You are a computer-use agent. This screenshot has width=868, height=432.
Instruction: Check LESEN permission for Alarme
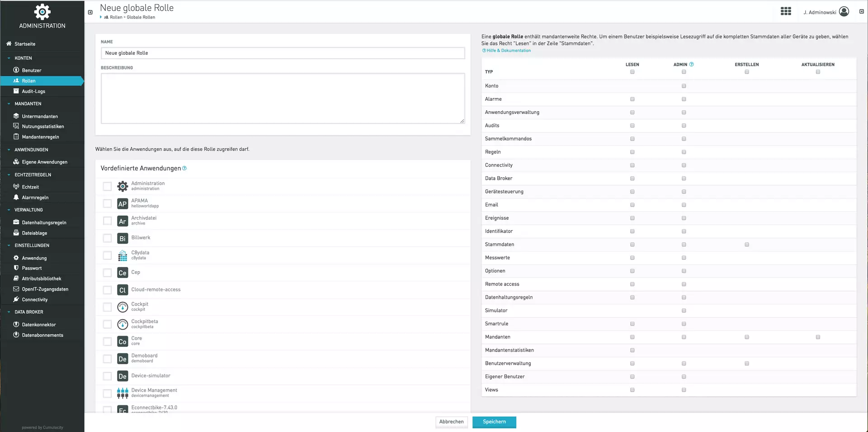point(632,99)
